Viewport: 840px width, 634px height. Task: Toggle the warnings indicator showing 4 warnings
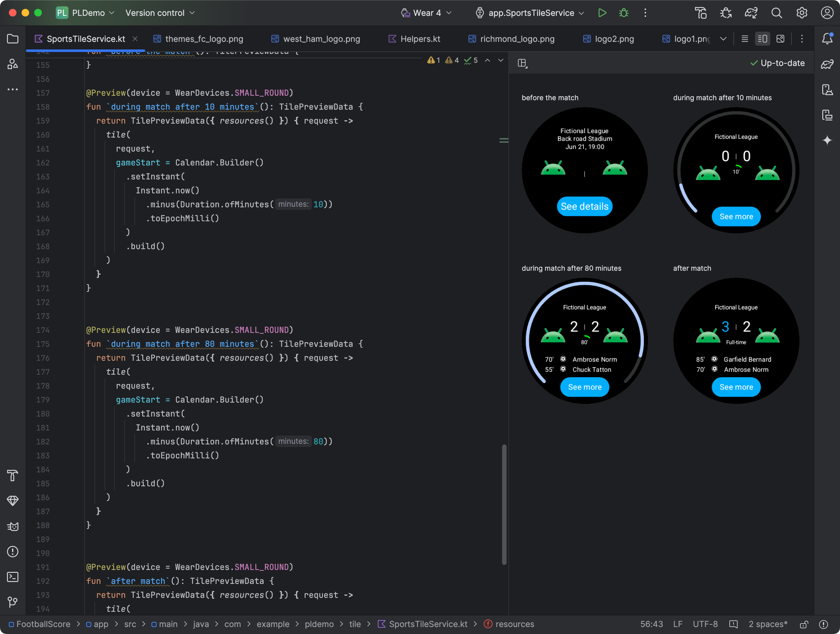click(453, 62)
